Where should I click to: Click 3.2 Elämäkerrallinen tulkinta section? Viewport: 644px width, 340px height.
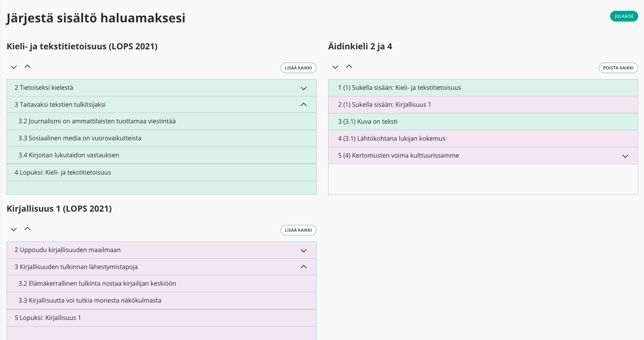(97, 284)
